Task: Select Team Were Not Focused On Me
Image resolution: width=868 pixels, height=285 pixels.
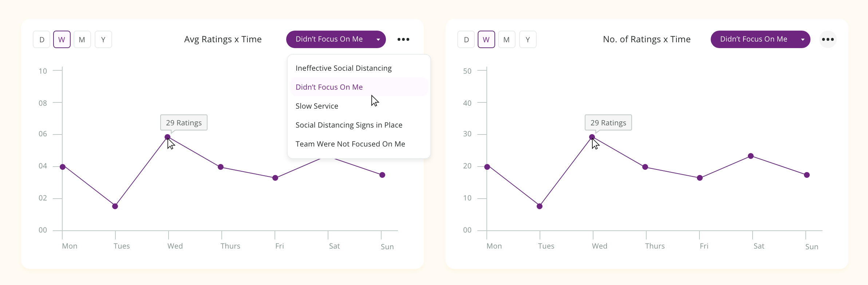Action: (350, 144)
